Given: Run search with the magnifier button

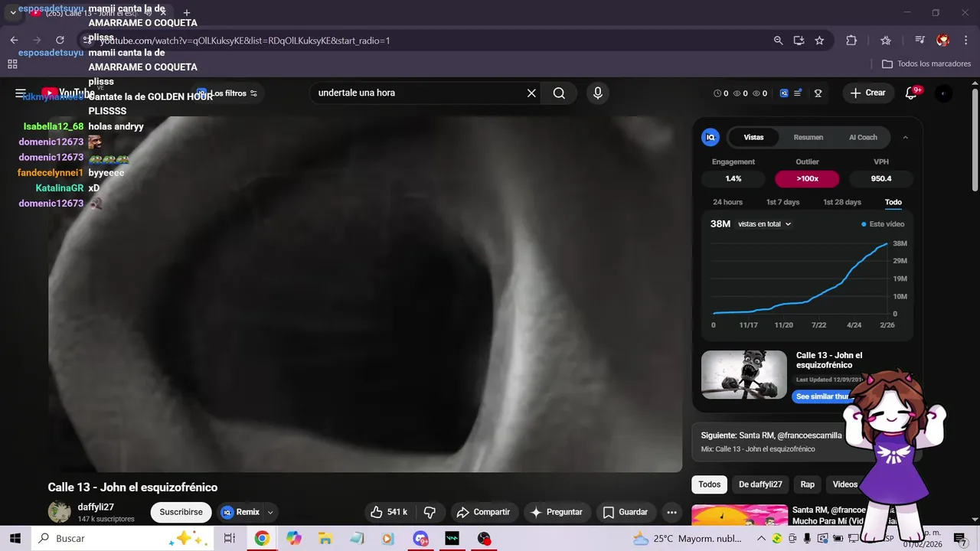Looking at the screenshot, I should point(559,93).
